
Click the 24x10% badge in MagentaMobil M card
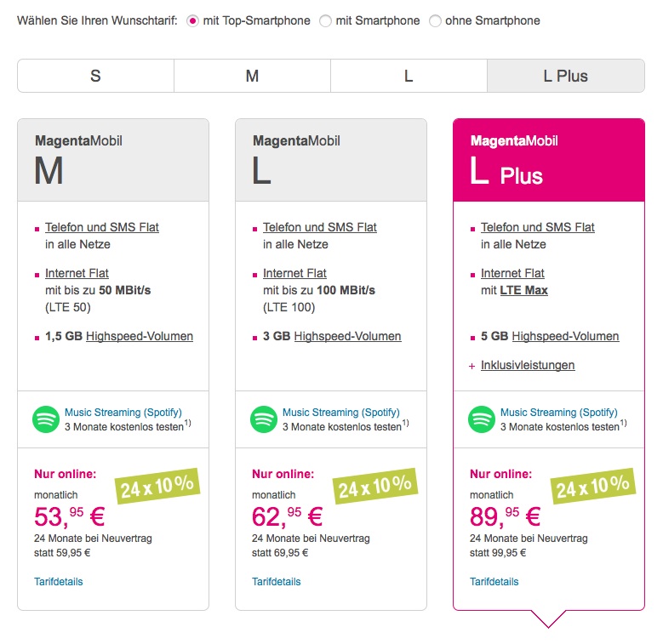[157, 486]
